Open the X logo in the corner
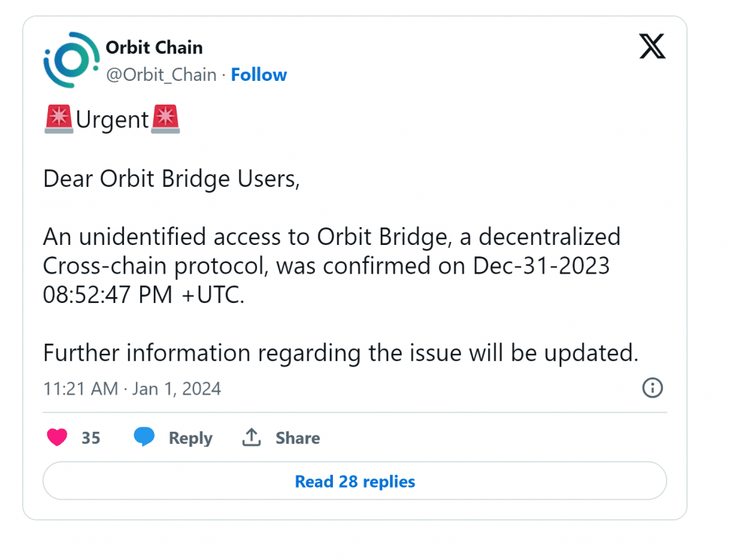 click(x=651, y=47)
